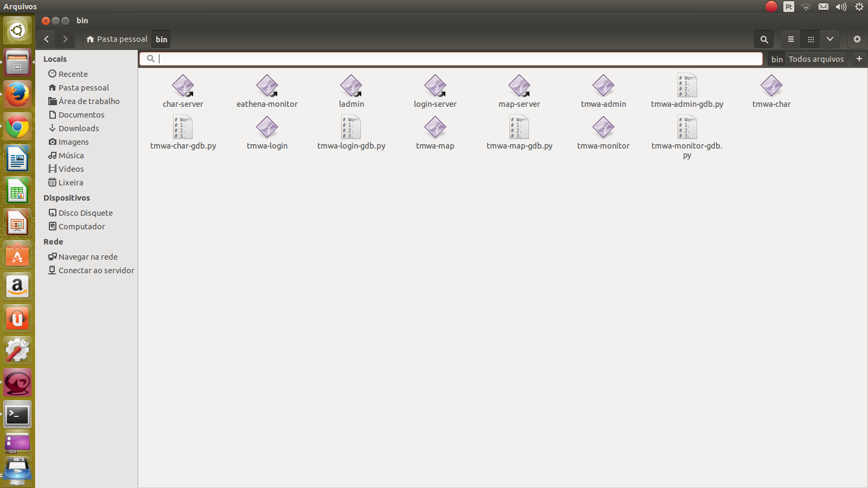Select the ladmin file icon
The height and width of the screenshot is (488, 868).
tap(351, 86)
